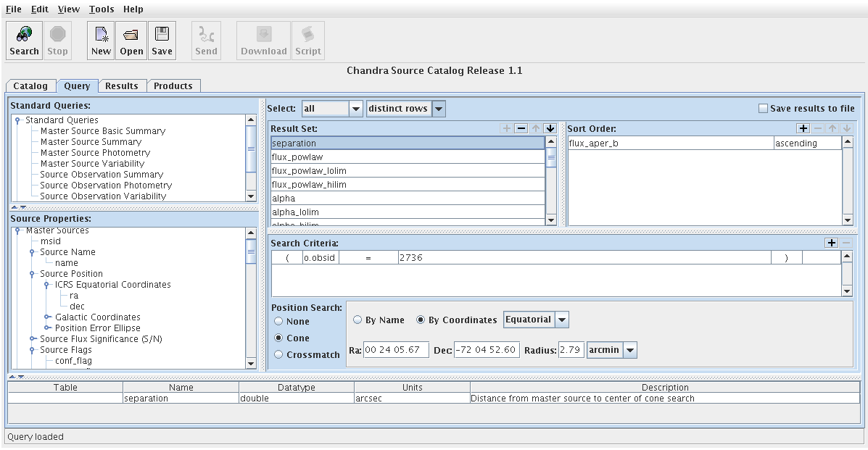The height and width of the screenshot is (450, 868).
Task: Select By Name radio button
Action: point(357,320)
